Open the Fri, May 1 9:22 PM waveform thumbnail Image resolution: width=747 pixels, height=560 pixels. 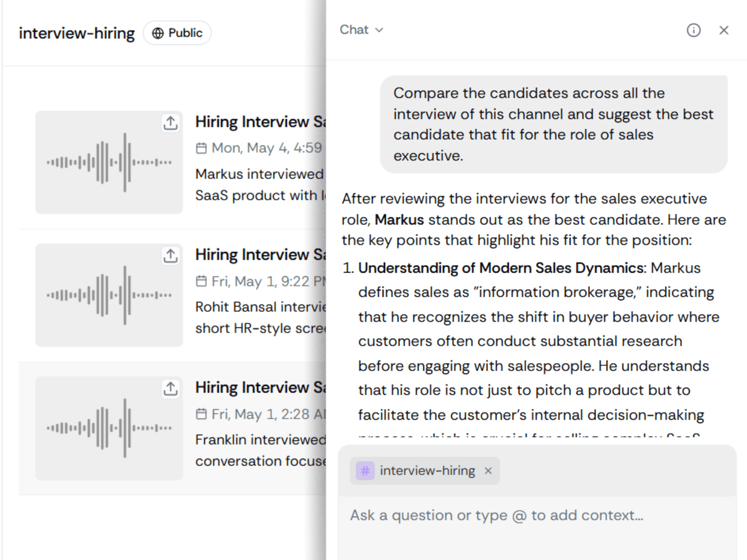(x=109, y=295)
